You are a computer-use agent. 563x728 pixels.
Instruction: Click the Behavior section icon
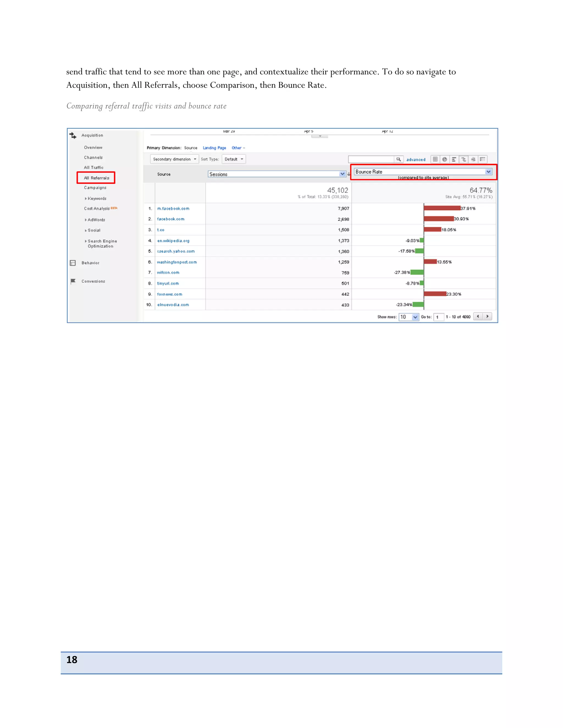point(73,263)
